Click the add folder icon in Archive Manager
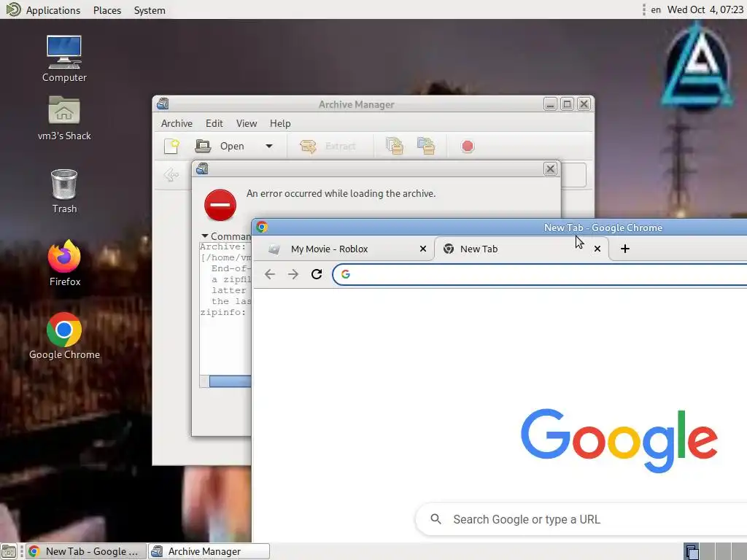The image size is (747, 560). [426, 146]
